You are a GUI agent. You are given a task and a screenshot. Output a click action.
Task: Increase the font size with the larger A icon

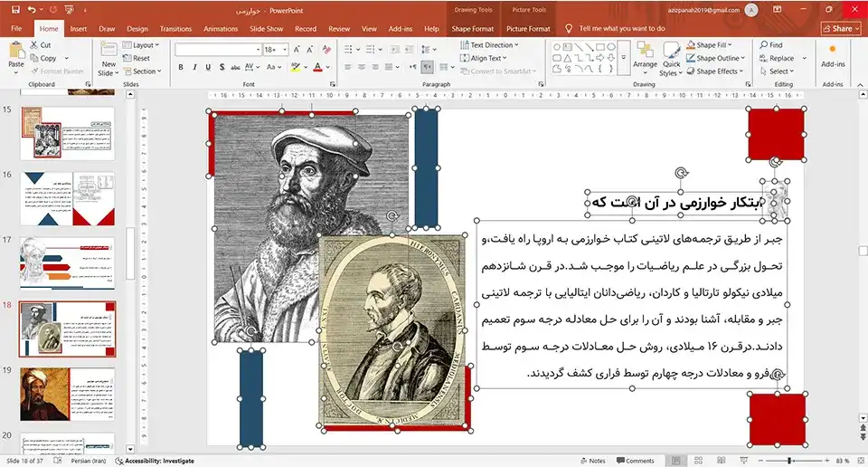pyautogui.click(x=297, y=49)
